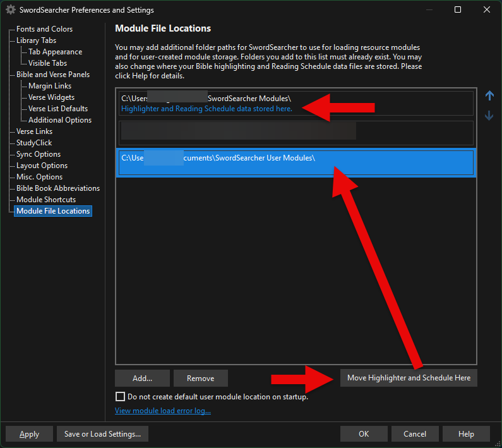This screenshot has width=502, height=448.
Task: Open Margin Links options
Action: click(50, 86)
